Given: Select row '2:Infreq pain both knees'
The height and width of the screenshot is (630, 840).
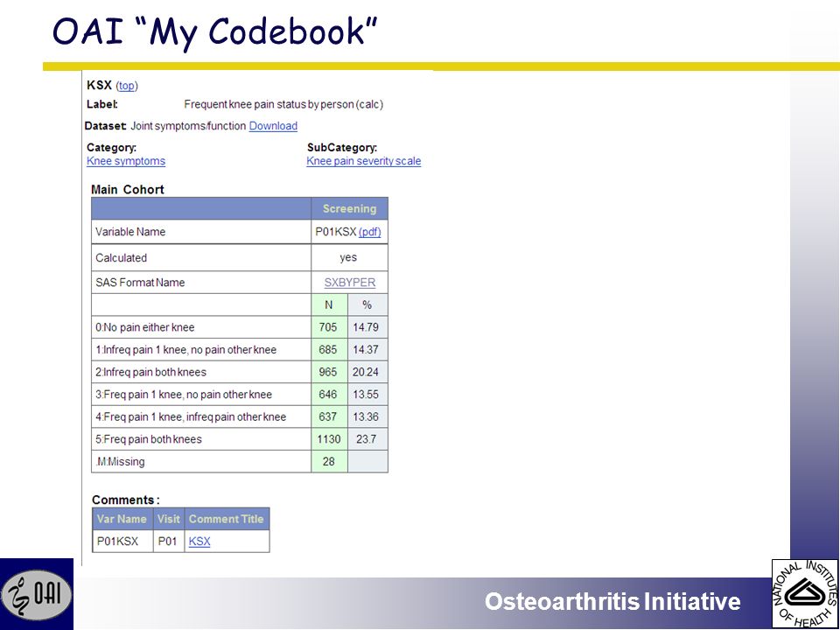Looking at the screenshot, I should (x=240, y=373).
